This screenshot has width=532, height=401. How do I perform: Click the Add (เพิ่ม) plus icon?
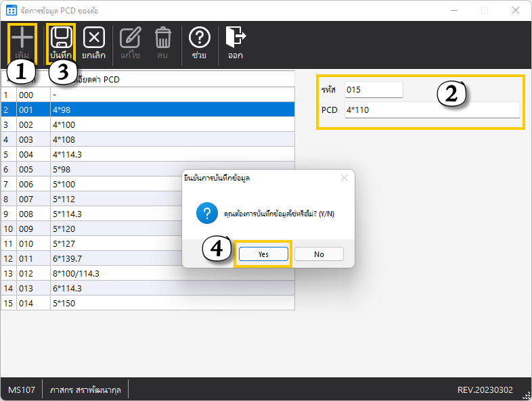coord(22,38)
